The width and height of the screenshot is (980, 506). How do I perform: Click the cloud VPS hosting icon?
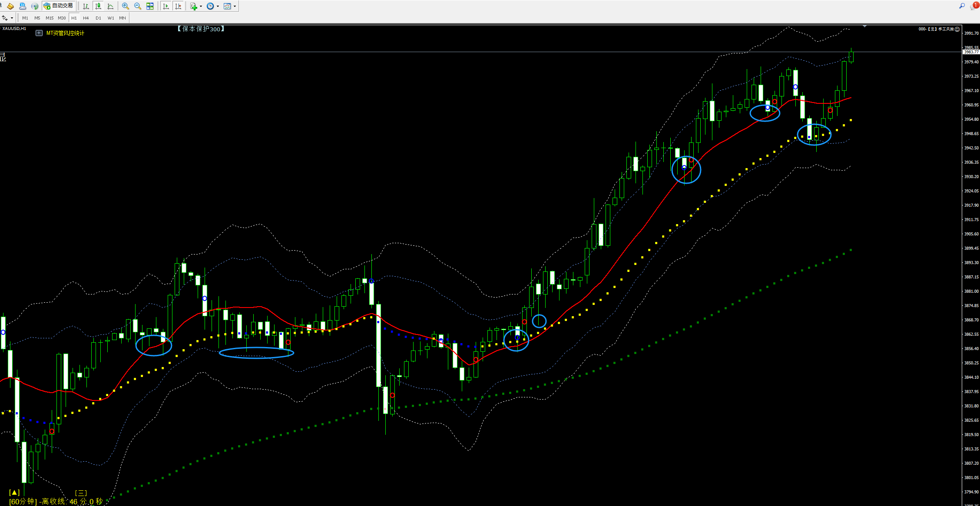coord(23,6)
